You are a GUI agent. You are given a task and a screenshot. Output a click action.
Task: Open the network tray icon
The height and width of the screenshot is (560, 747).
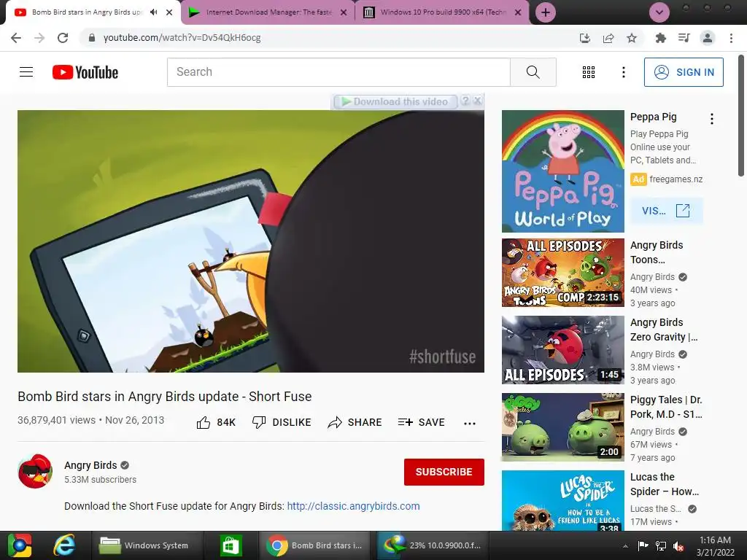[661, 545]
